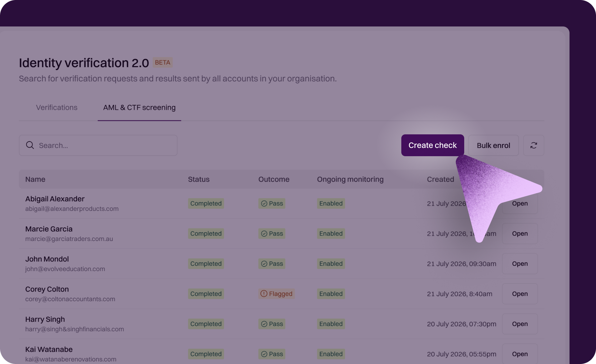Click email marcie@garciatraders.com.au
The height and width of the screenshot is (364, 596).
click(69, 239)
